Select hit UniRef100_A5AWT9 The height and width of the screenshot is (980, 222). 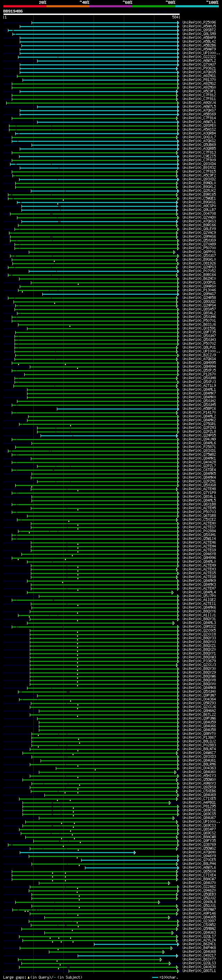pos(199,49)
